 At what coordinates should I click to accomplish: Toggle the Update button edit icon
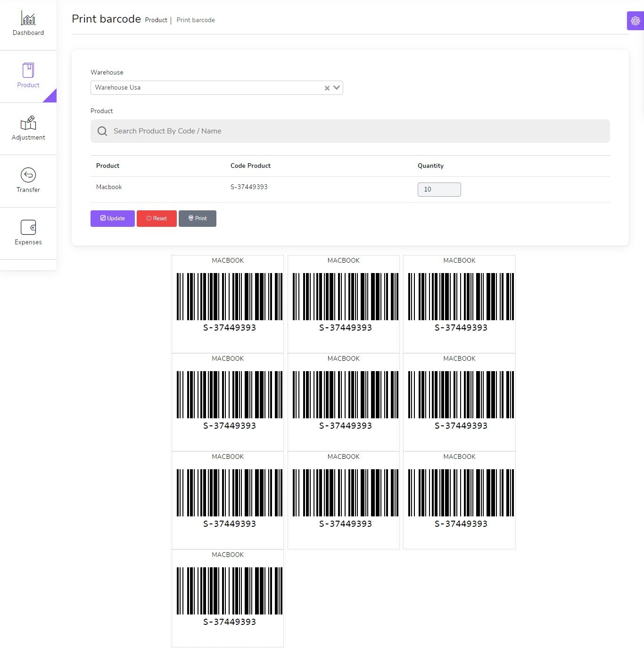(103, 218)
